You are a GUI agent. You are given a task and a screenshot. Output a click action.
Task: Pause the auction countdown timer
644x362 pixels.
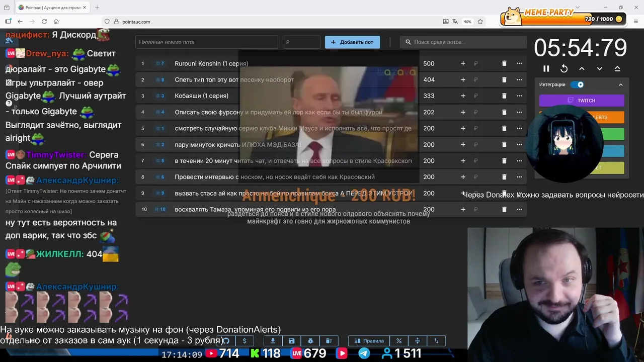pos(546,68)
